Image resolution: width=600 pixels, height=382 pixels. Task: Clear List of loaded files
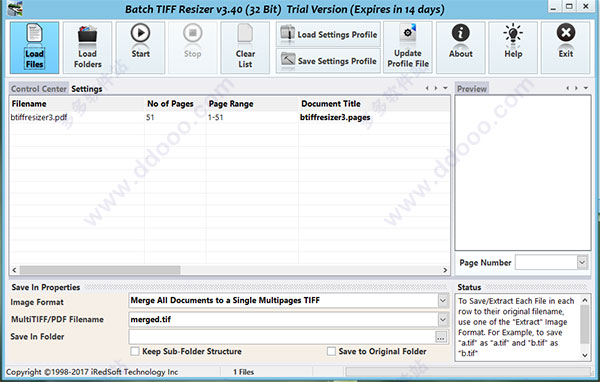pos(245,47)
